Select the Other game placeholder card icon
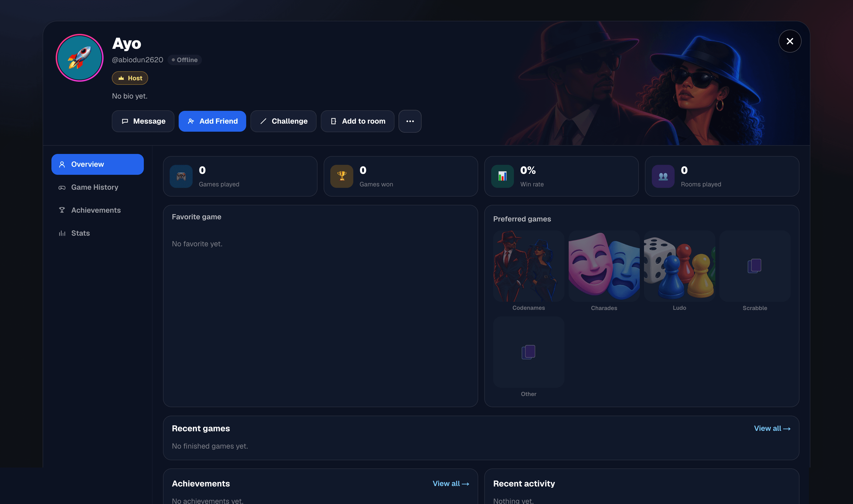The height and width of the screenshot is (504, 853). tap(528, 352)
